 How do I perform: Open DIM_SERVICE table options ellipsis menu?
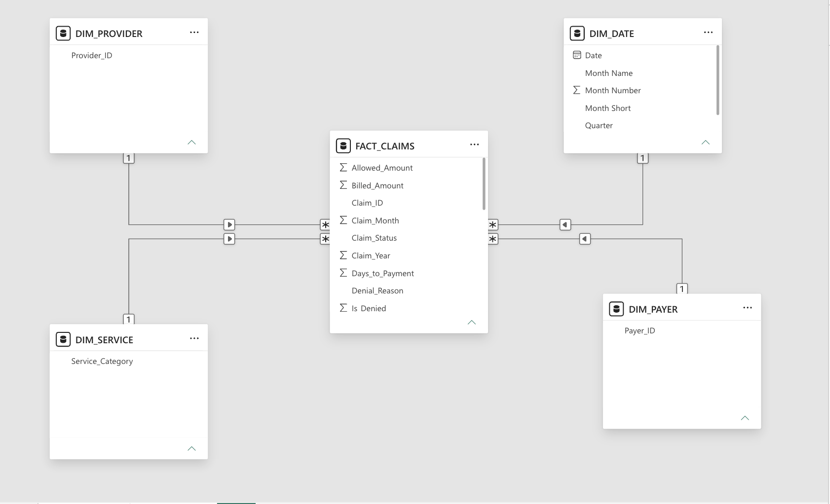tap(194, 339)
